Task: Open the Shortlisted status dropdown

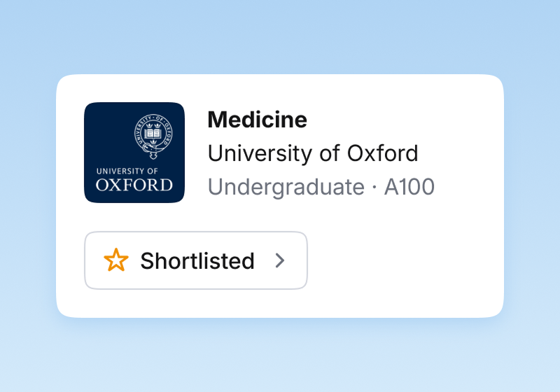Action: click(x=196, y=260)
